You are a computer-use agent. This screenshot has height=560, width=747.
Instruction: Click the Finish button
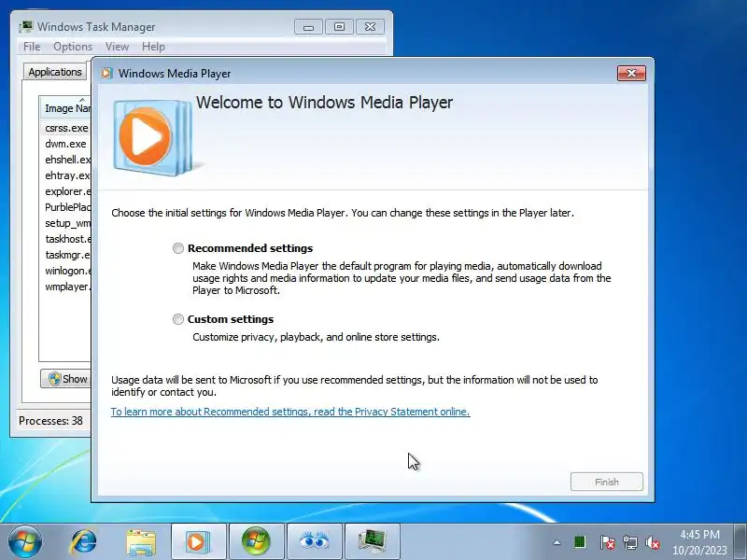click(x=606, y=482)
